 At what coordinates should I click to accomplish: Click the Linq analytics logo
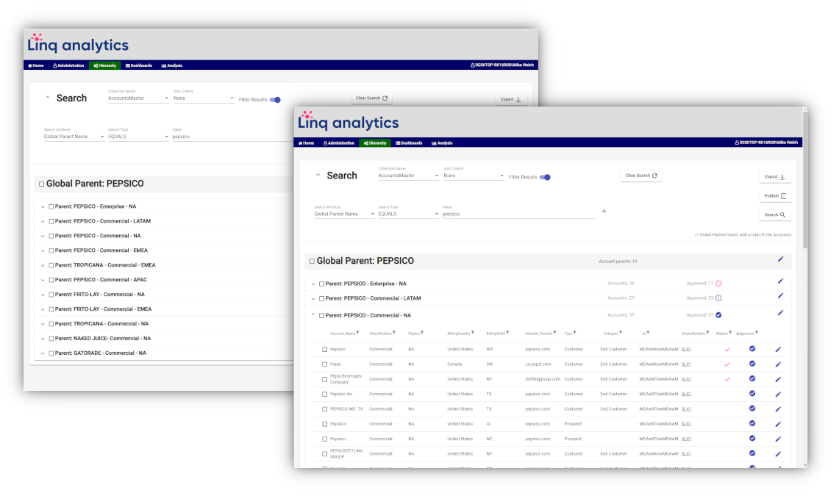tap(349, 121)
